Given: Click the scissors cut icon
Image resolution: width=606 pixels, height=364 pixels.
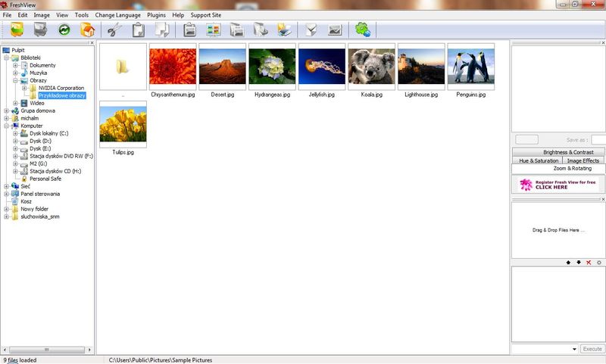Looking at the screenshot, I should point(115,30).
